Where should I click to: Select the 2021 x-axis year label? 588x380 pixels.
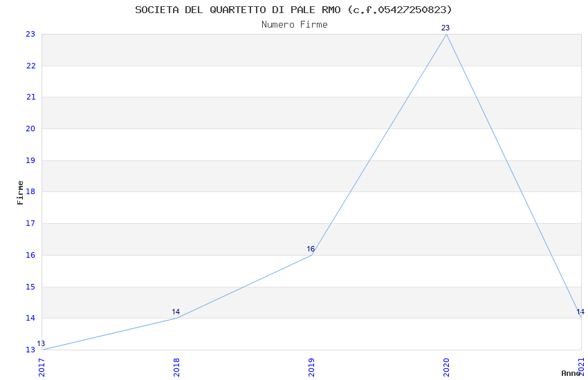(581, 368)
